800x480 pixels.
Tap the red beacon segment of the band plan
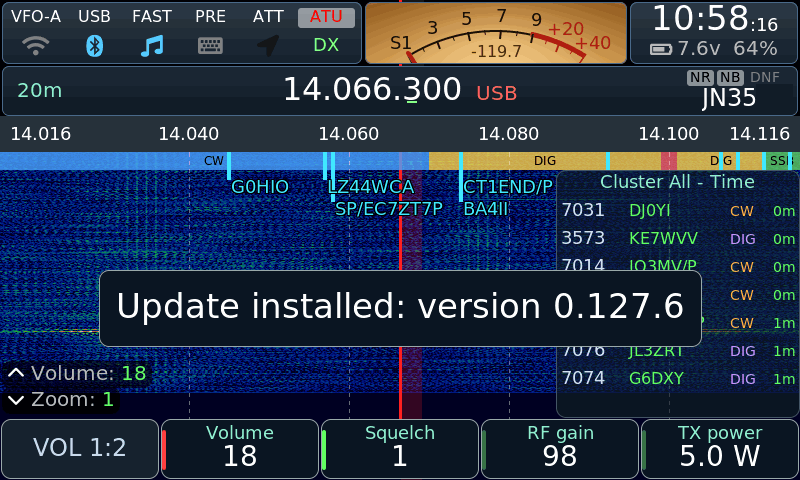[669, 161]
